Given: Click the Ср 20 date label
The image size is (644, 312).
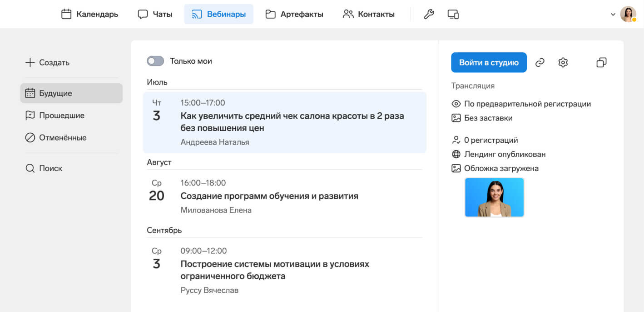Looking at the screenshot, I should [x=157, y=190].
